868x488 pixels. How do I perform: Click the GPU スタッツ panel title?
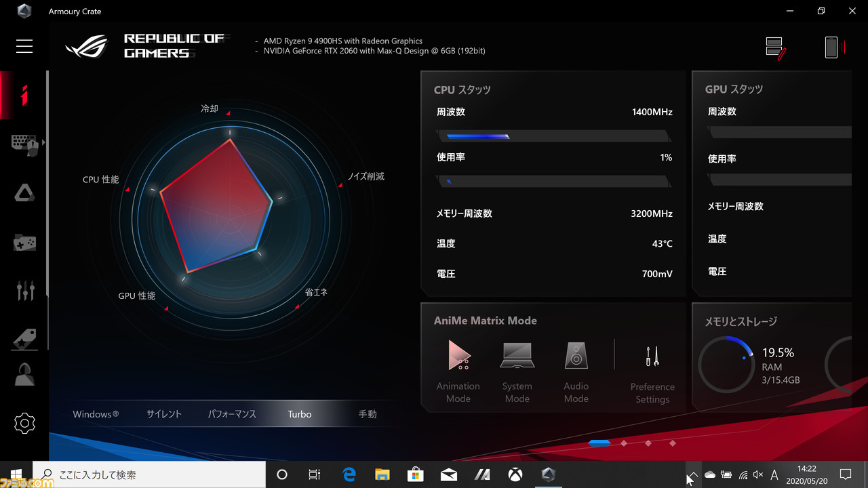pyautogui.click(x=734, y=89)
